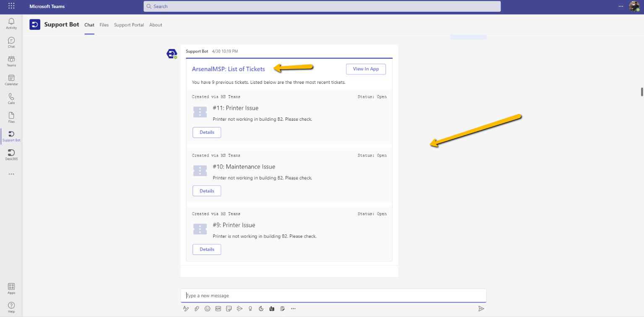Screen dimensions: 644x317
Task: Click the View In App button
Action: click(x=365, y=69)
